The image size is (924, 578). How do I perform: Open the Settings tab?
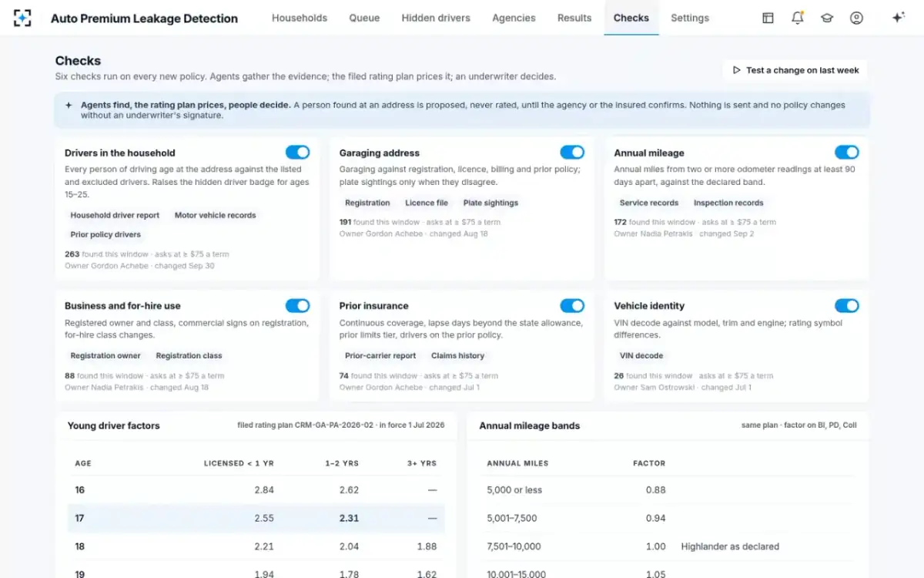point(690,18)
